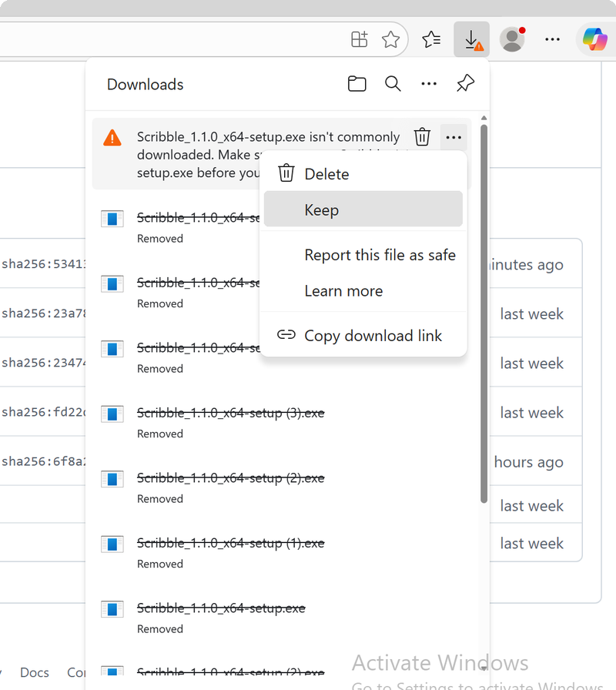Open the Edge downloads toolbar button
Screen dimensions: 616x690
471,39
